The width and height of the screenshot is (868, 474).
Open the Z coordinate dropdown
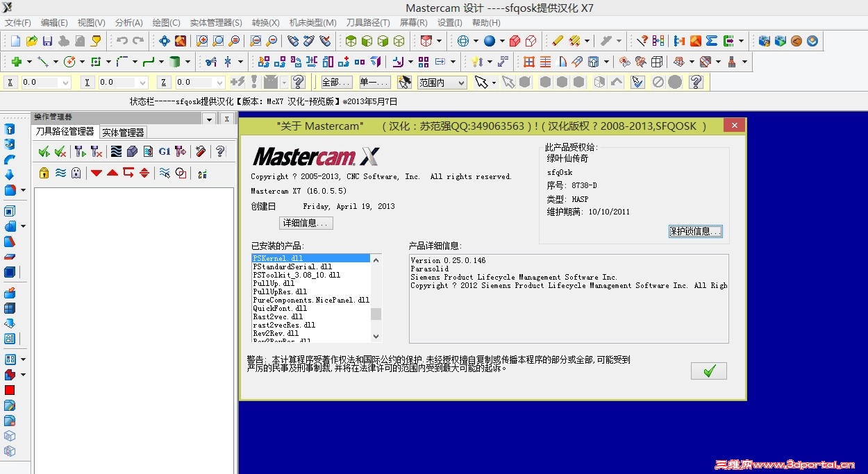coord(219,83)
